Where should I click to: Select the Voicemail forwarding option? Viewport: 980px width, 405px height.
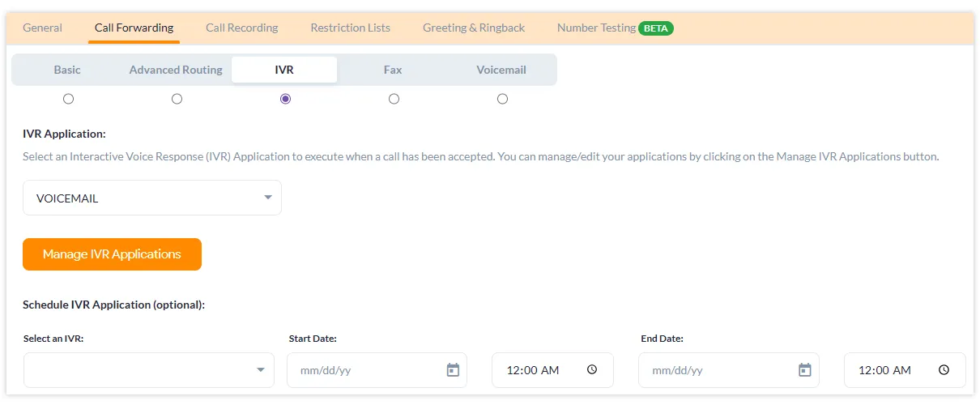(x=501, y=70)
